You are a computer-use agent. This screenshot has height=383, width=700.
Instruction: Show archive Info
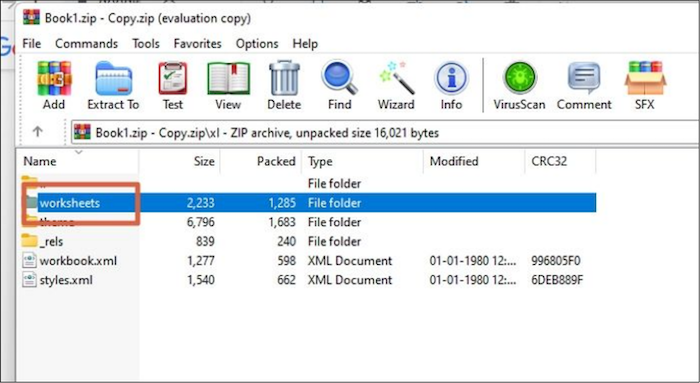(x=451, y=85)
